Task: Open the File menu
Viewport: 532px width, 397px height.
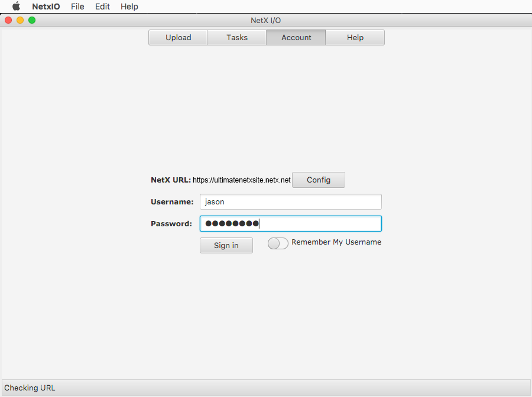Action: [77, 6]
